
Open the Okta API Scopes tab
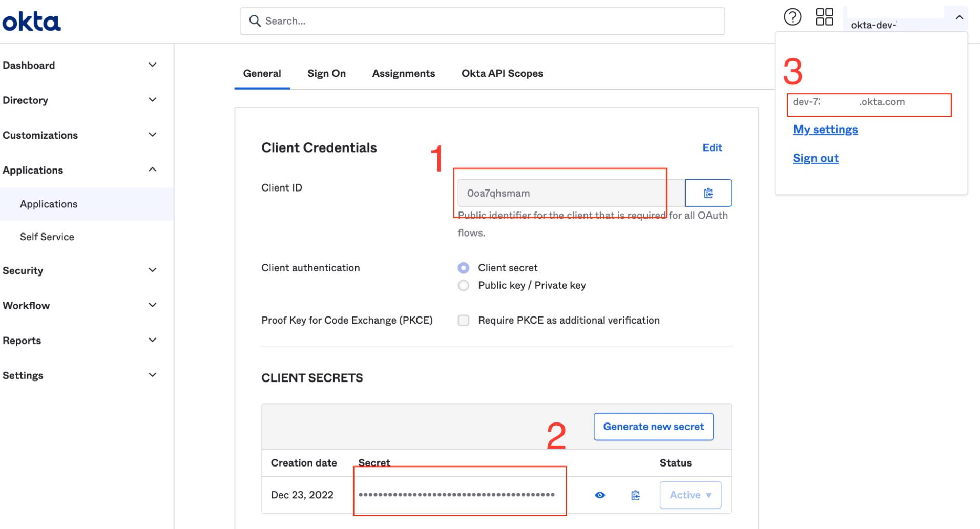coord(502,73)
